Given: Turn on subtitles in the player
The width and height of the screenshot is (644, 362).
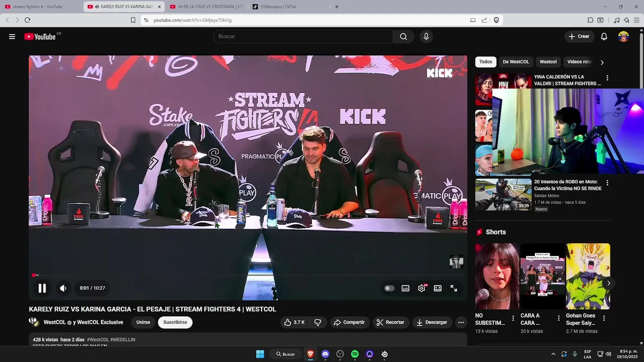Looking at the screenshot, I should click(406, 288).
